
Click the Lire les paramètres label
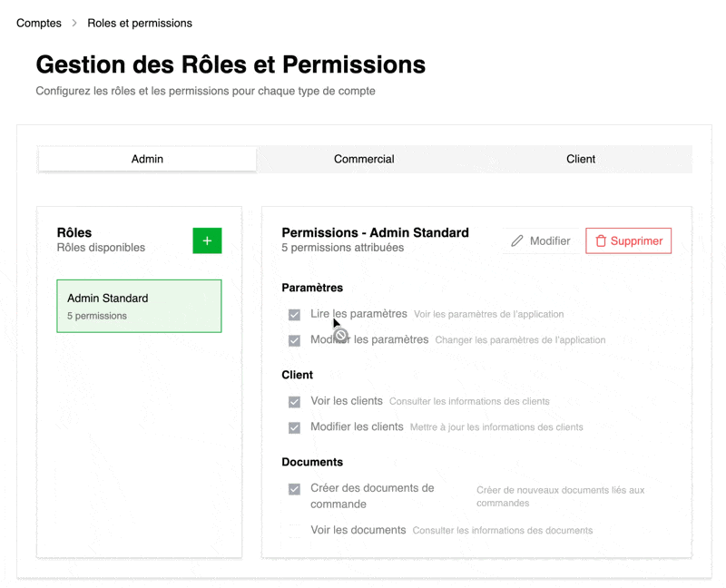tap(358, 314)
